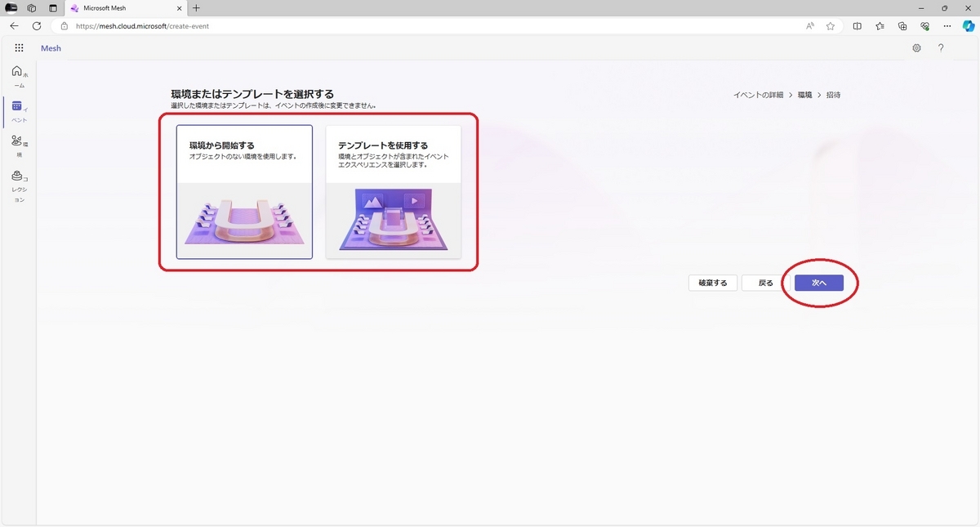Click the browser back arrow

(x=15, y=26)
